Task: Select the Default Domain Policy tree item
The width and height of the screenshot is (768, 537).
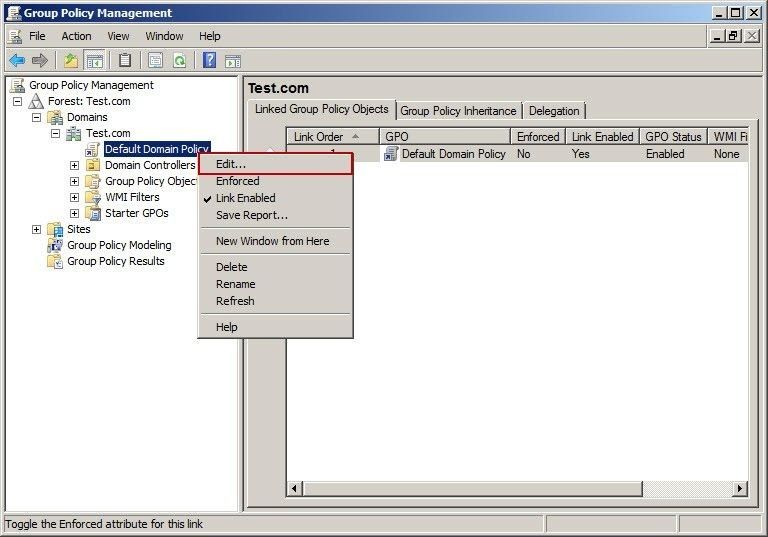Action: (x=157, y=149)
